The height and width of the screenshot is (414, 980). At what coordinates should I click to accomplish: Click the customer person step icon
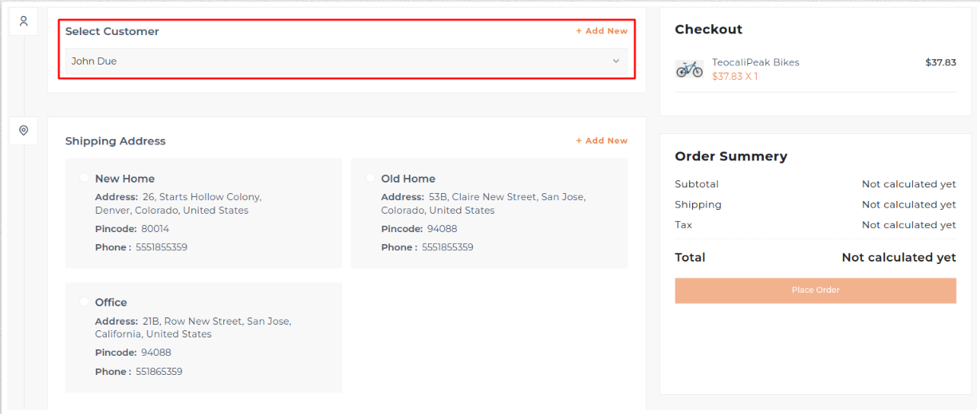(x=24, y=22)
